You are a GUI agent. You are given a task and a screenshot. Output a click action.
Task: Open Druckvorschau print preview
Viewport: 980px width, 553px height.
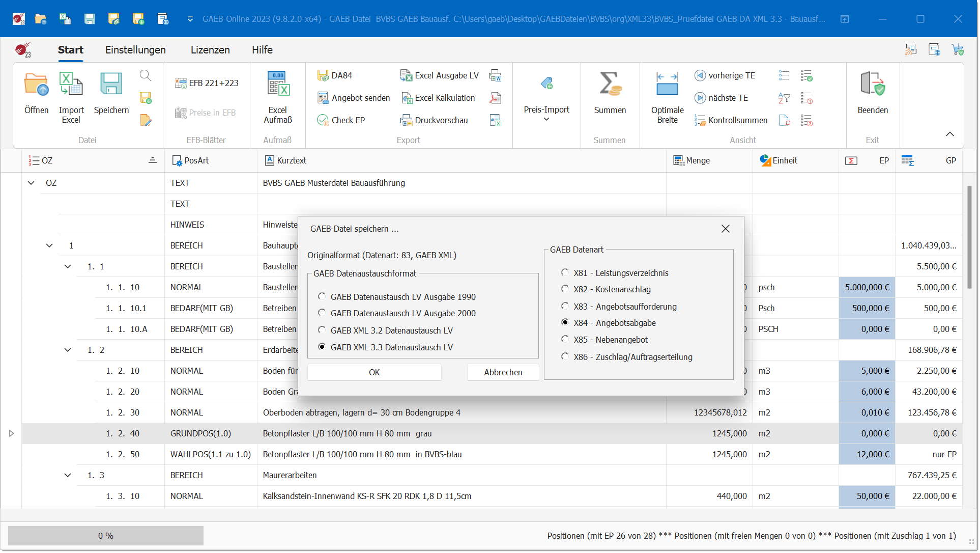pos(435,120)
